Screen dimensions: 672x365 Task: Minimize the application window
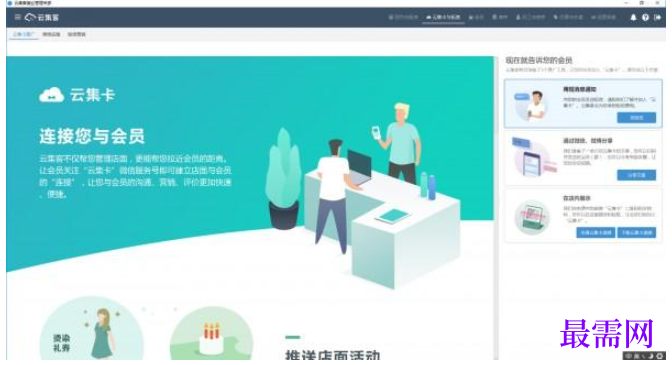pyautogui.click(x=627, y=3)
